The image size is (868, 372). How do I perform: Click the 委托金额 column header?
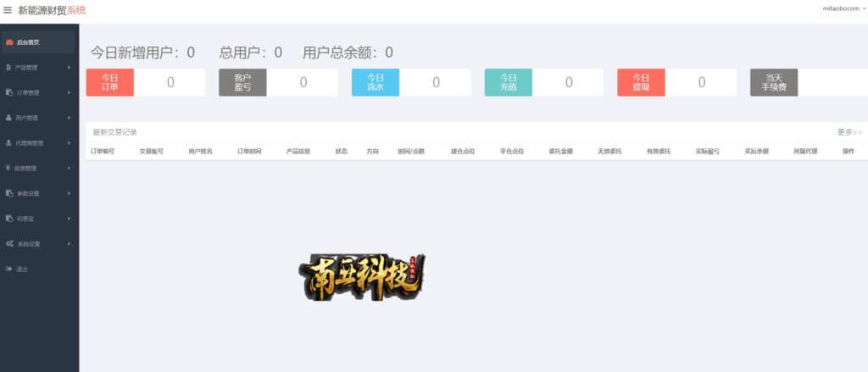click(561, 151)
